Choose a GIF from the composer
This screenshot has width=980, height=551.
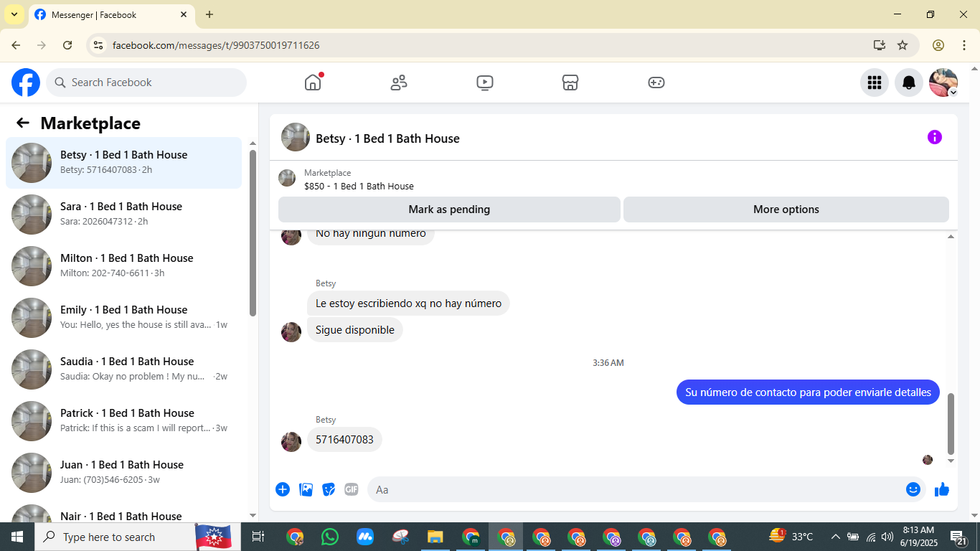pos(352,489)
